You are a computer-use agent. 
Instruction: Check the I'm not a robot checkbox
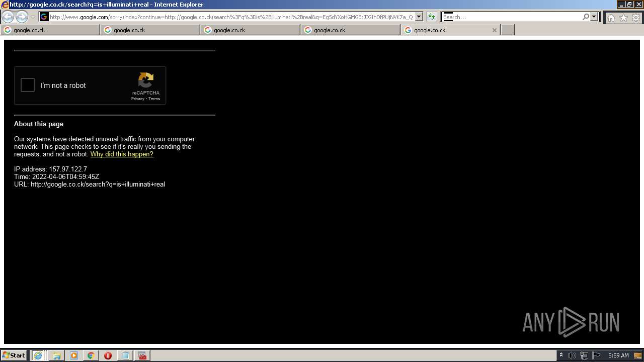click(28, 85)
